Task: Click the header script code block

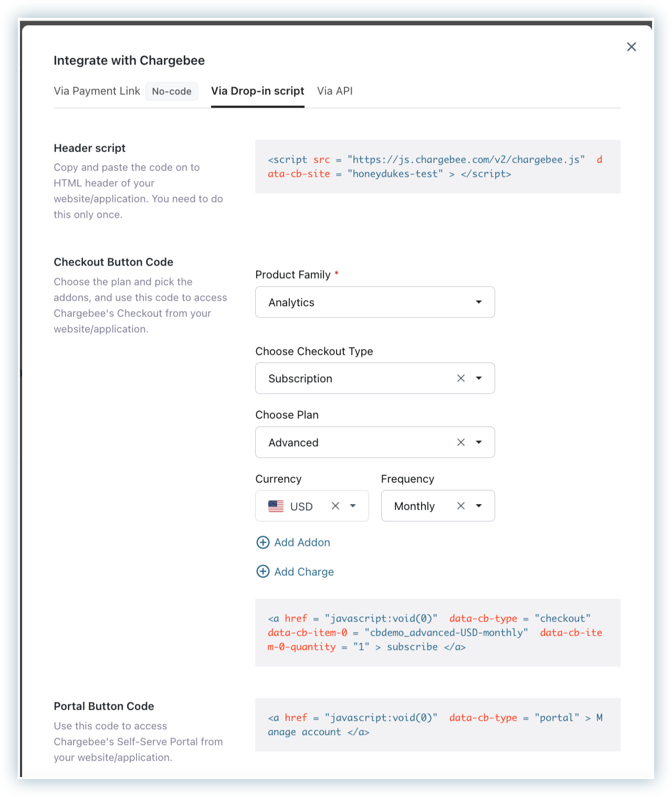Action: click(438, 166)
